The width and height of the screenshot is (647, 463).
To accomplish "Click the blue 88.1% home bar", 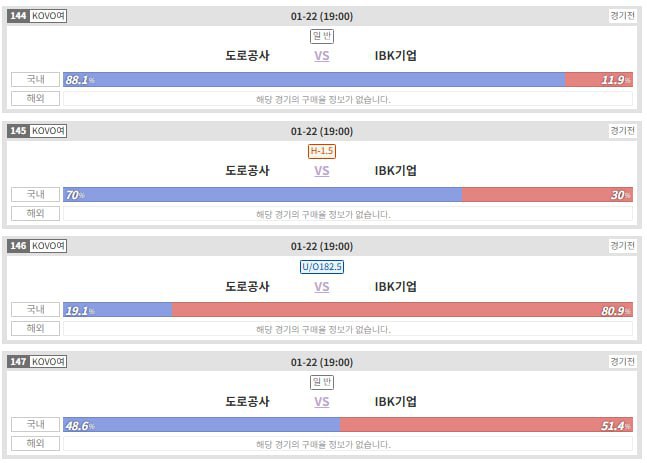I will coord(313,80).
